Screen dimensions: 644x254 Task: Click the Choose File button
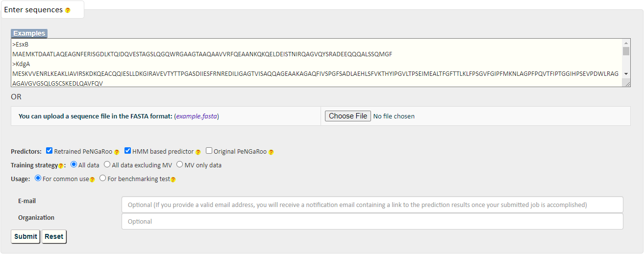(x=347, y=116)
